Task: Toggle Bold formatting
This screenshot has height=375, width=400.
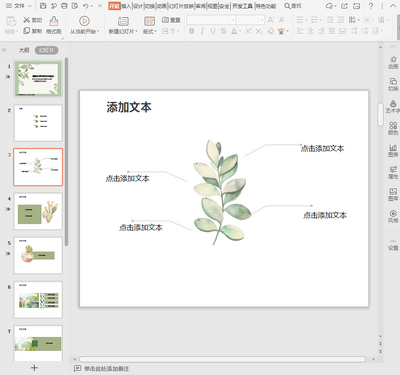Action: click(x=191, y=31)
